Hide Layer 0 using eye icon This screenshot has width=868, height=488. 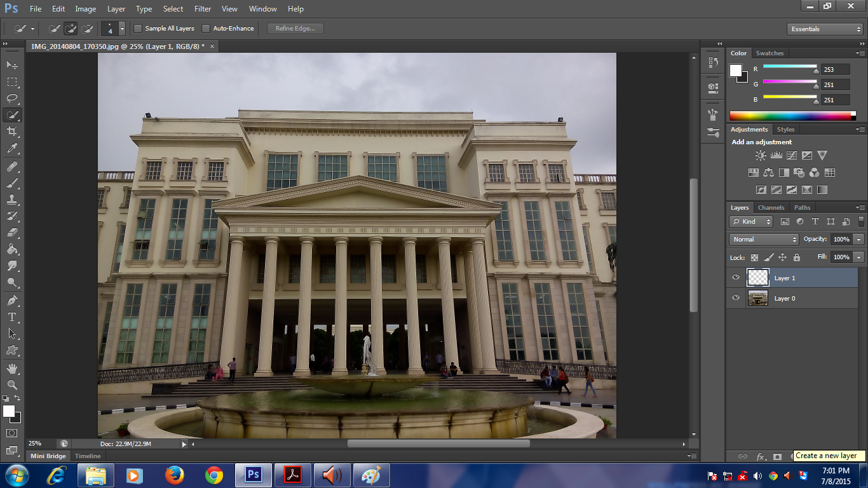[x=736, y=298]
